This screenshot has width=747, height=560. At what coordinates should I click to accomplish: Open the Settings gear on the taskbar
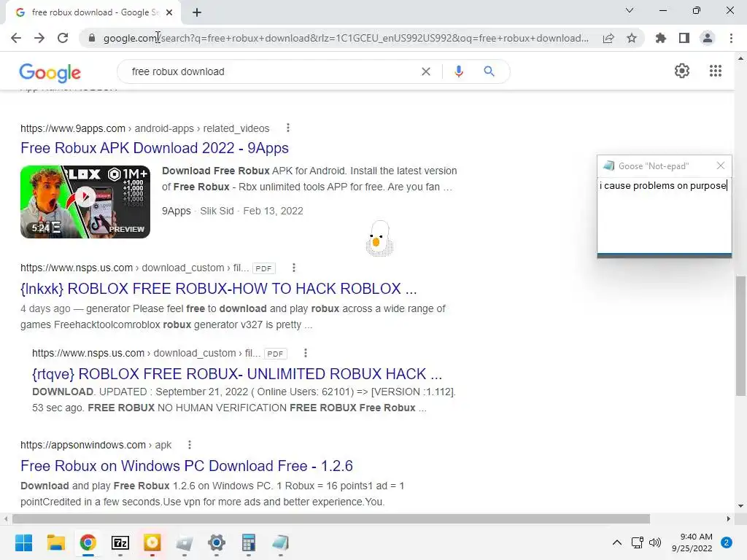coord(216,542)
